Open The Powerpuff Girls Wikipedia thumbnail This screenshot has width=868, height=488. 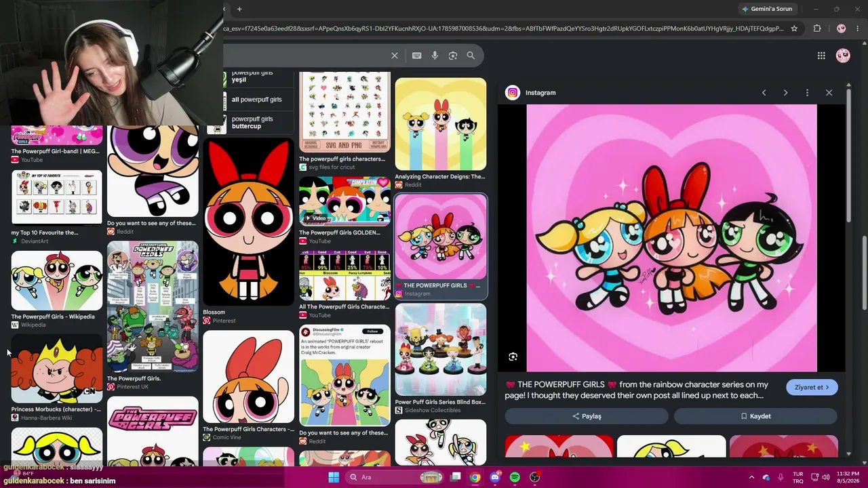point(57,281)
